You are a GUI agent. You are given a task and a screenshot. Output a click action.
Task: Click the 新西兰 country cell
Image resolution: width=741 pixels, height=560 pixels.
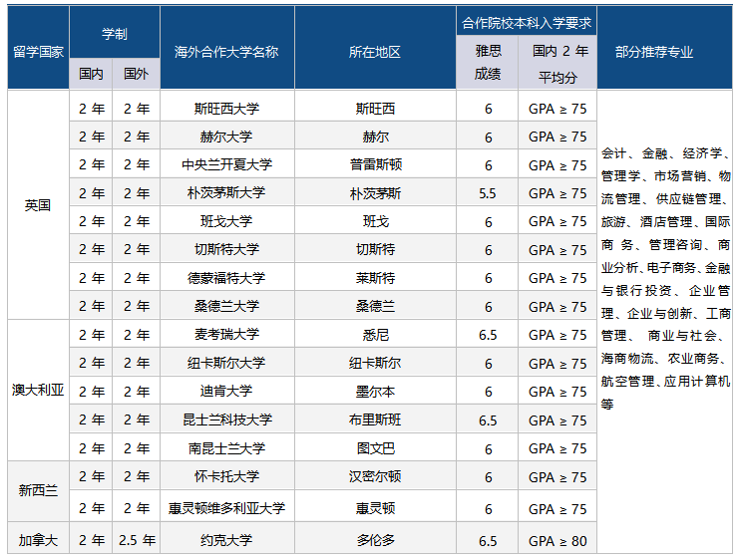coord(38,491)
